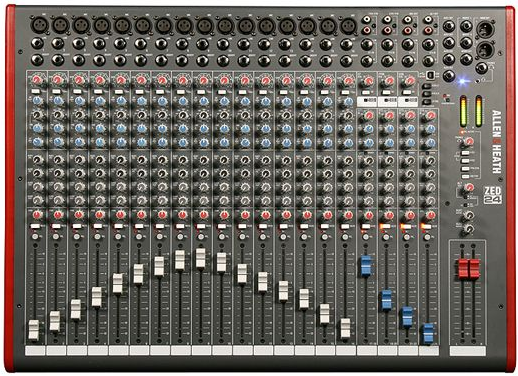Click the lower main output XLR connector
This screenshot has height=376, width=518.
(484, 49)
